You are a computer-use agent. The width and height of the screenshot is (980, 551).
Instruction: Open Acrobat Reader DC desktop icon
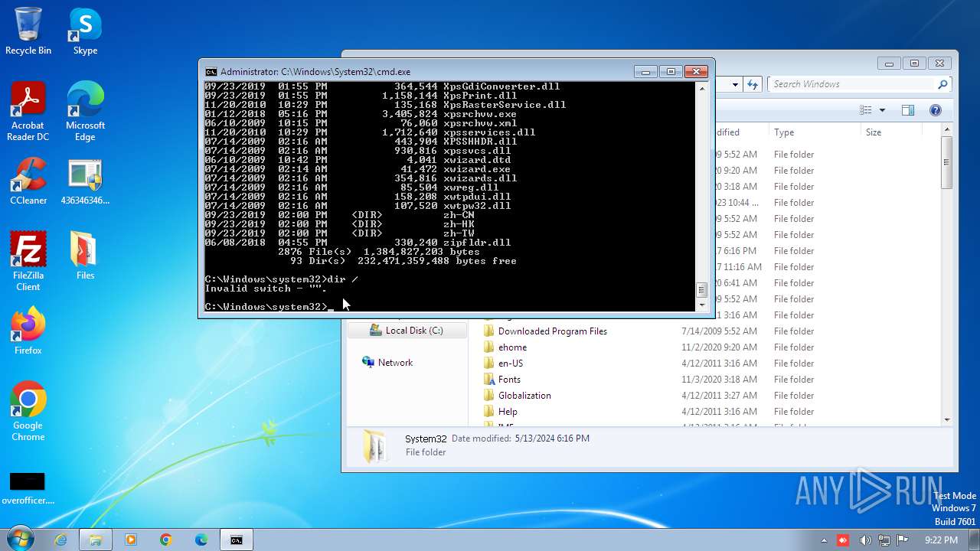pyautogui.click(x=28, y=112)
